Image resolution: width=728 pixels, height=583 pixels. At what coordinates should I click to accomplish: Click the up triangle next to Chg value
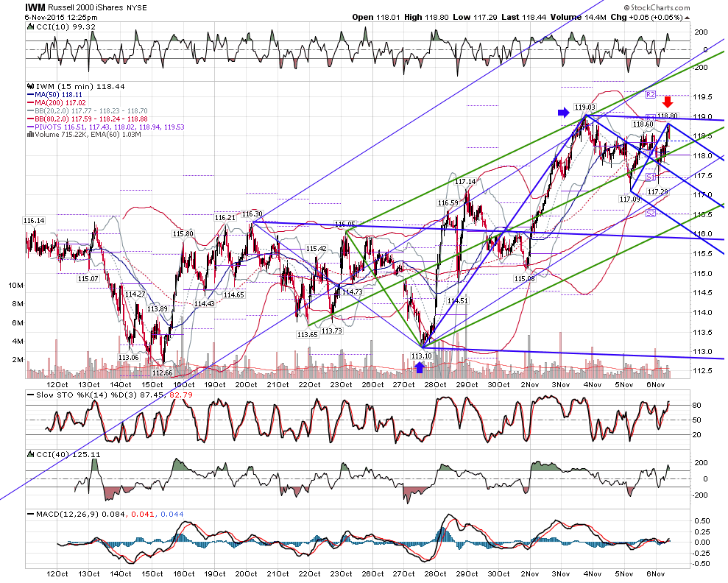(687, 18)
